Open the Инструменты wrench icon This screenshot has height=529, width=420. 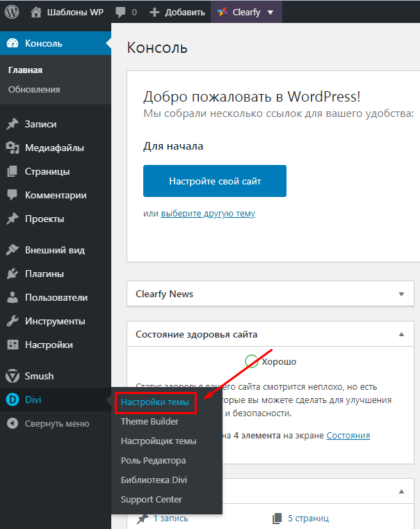[13, 321]
